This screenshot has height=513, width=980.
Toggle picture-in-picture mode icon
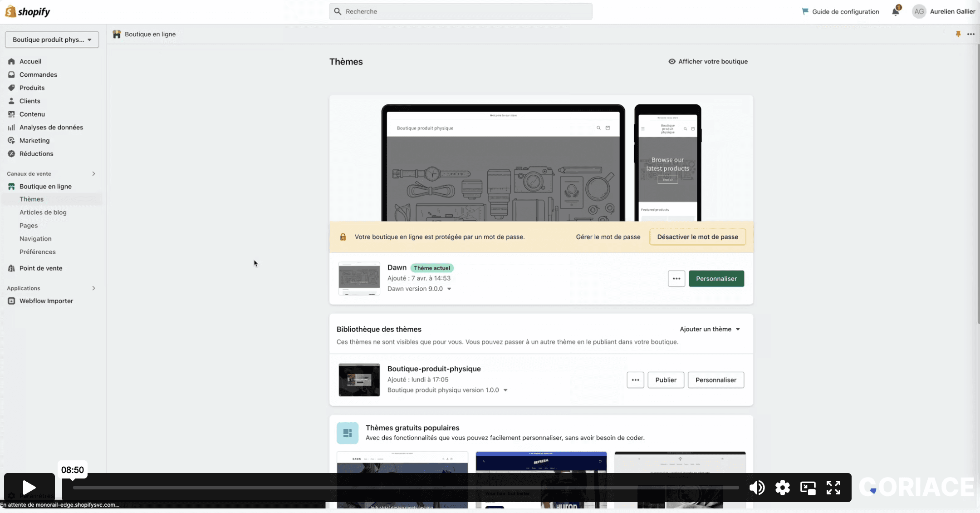808,488
